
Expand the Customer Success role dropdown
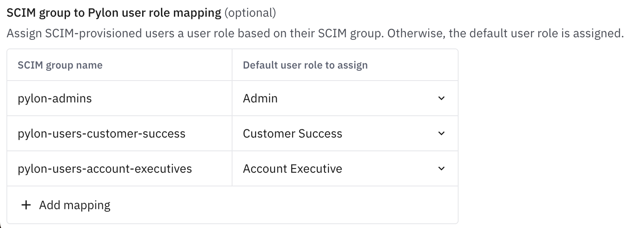tap(345, 134)
